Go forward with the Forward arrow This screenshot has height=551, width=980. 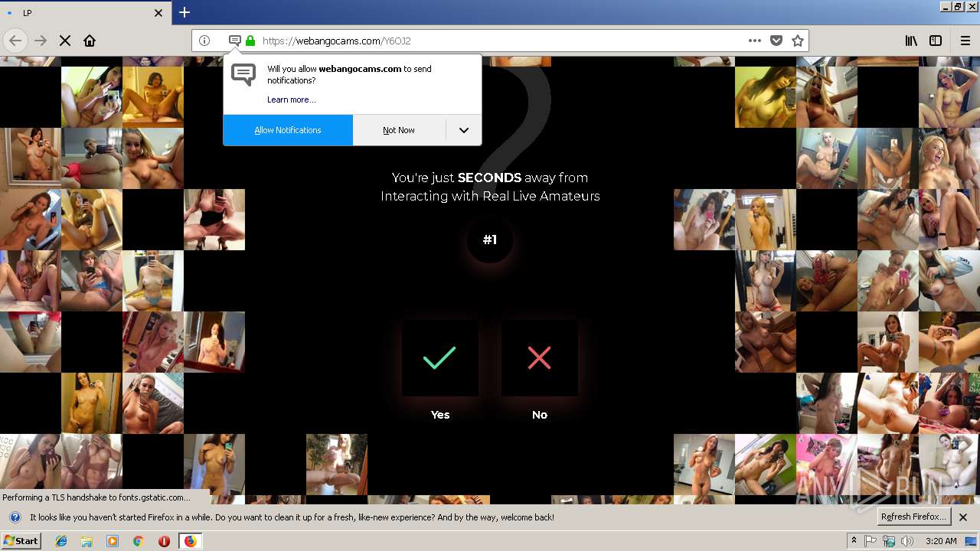[x=41, y=41]
